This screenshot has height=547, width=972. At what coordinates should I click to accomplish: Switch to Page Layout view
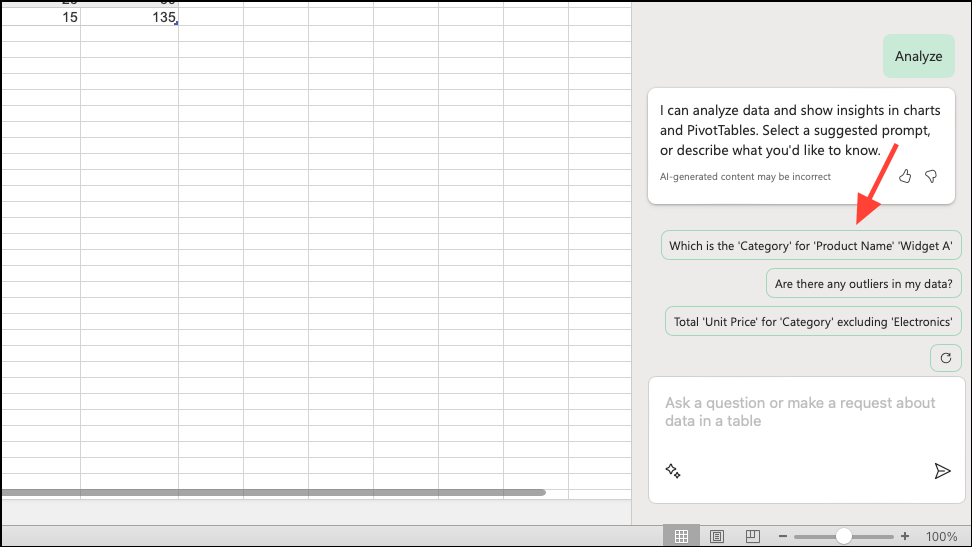717,536
